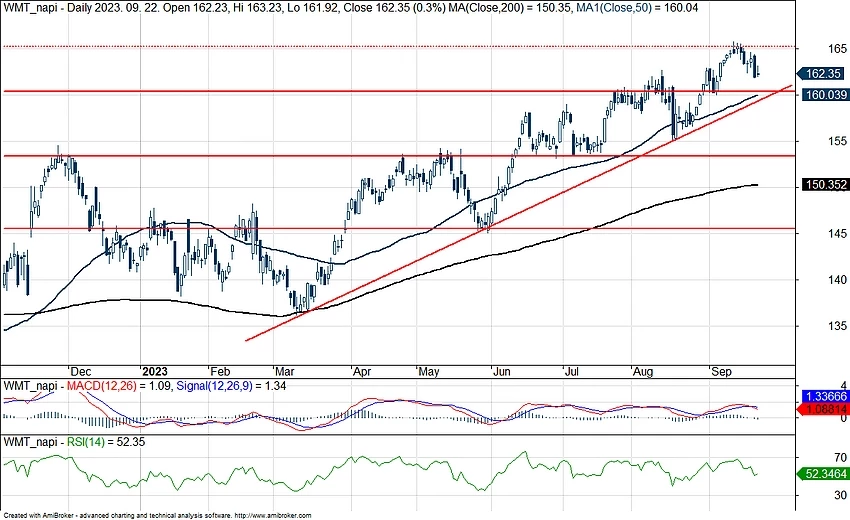The height and width of the screenshot is (520, 850).
Task: Click the RSI 30 level axis label
Action: pos(841,495)
